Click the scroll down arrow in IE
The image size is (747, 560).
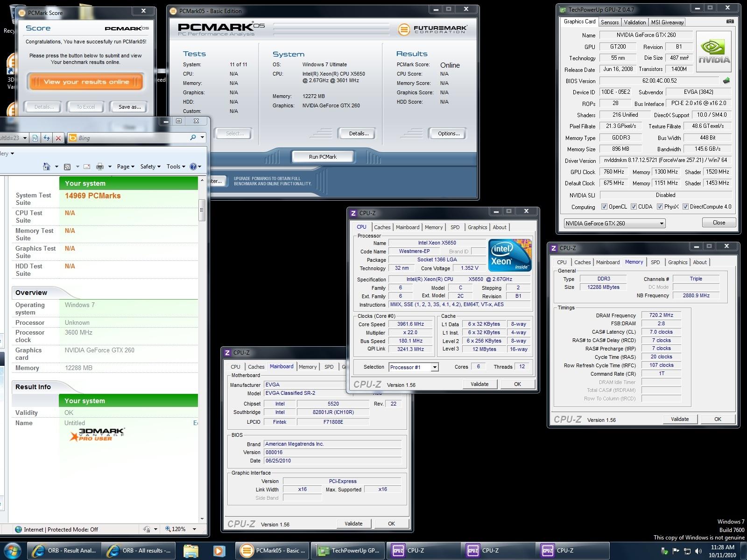202,518
